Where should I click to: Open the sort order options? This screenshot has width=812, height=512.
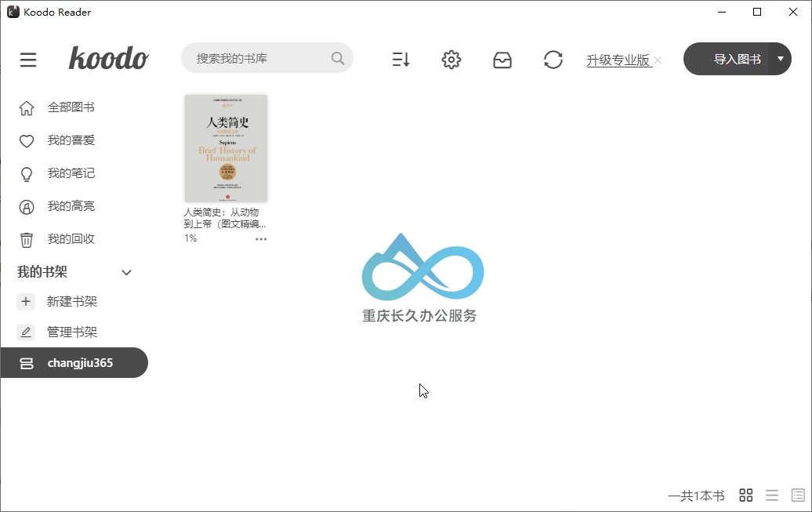point(401,60)
